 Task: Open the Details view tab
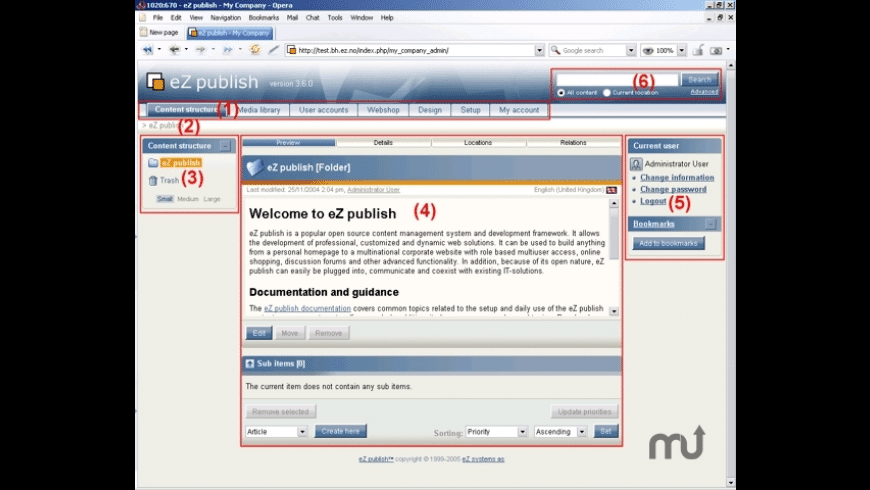(x=383, y=143)
